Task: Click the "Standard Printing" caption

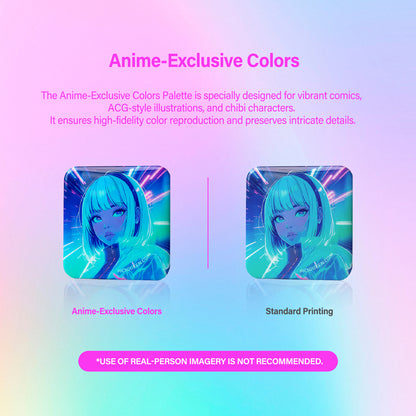Action: coord(299,311)
